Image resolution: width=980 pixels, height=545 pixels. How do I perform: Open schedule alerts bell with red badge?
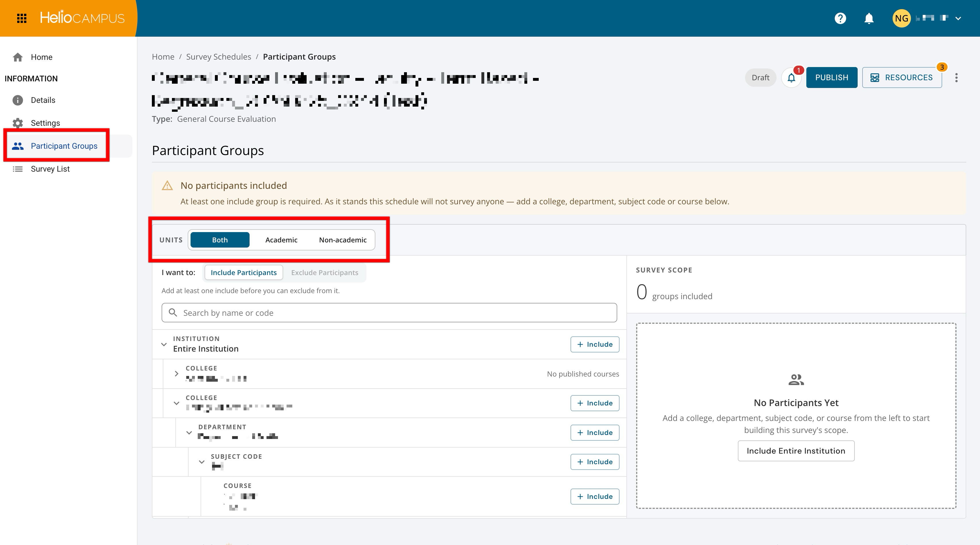tap(791, 78)
